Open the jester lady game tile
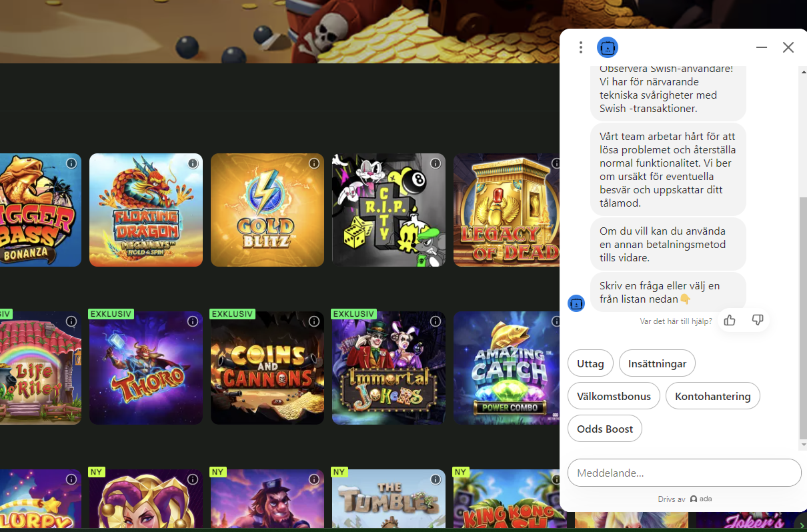 [x=146, y=499]
